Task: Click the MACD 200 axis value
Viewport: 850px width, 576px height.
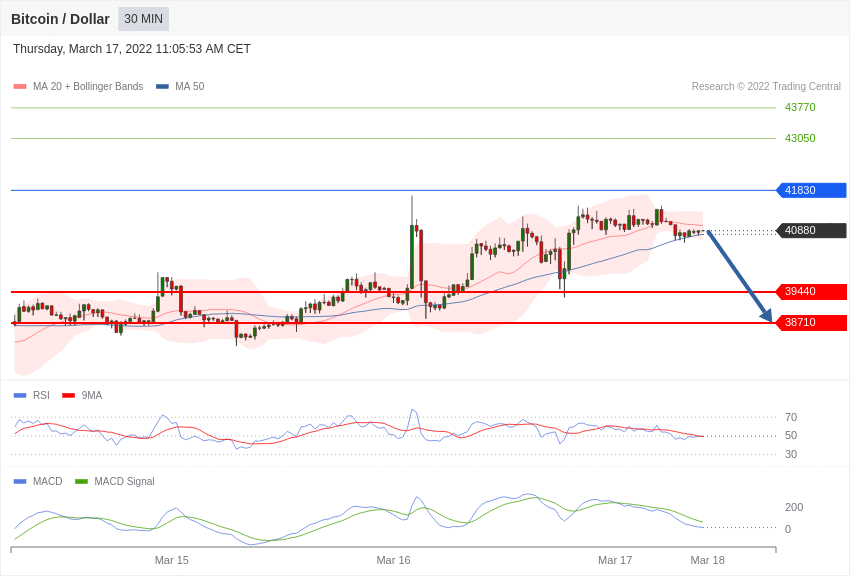Action: tap(794, 507)
